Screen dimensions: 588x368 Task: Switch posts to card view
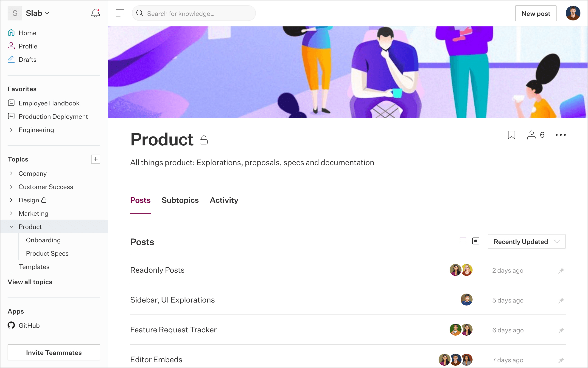(476, 241)
